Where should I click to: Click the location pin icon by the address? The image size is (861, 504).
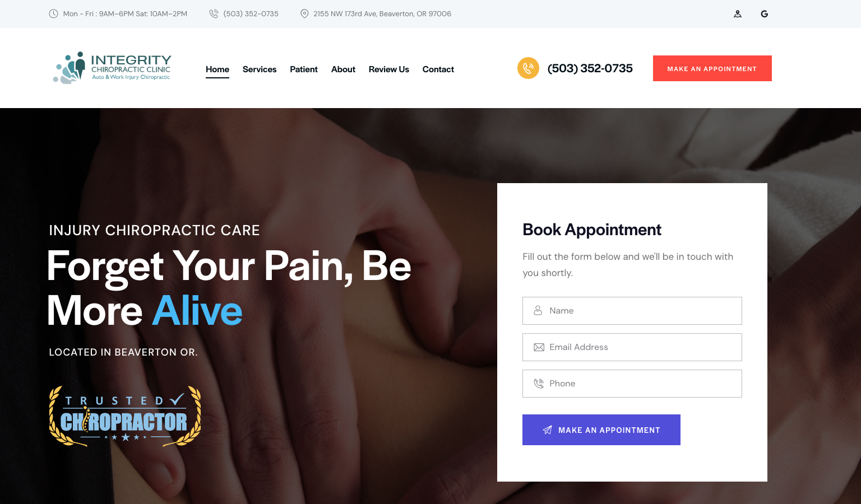[304, 14]
